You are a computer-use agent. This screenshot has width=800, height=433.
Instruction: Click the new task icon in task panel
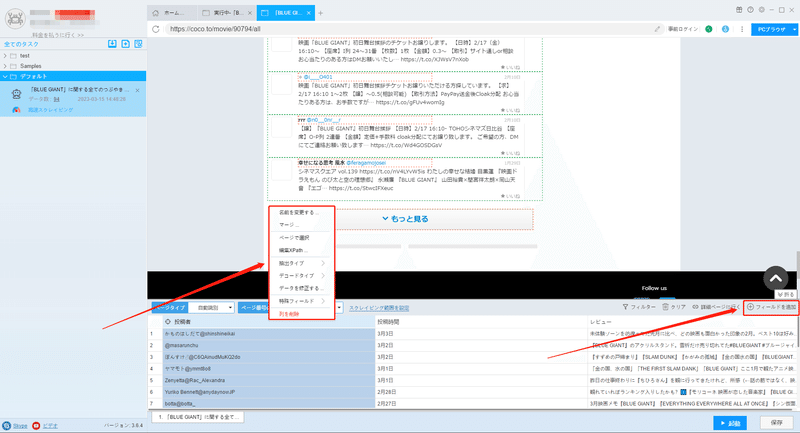pyautogui.click(x=126, y=44)
